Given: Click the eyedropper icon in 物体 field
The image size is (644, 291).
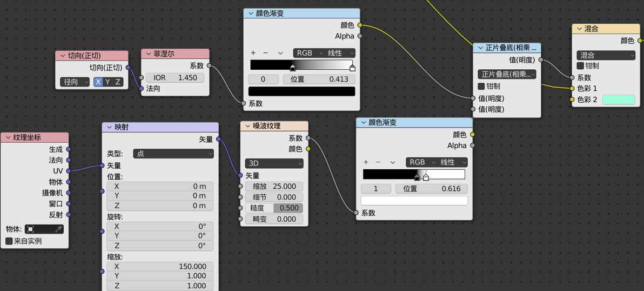Looking at the screenshot, I should (58, 229).
